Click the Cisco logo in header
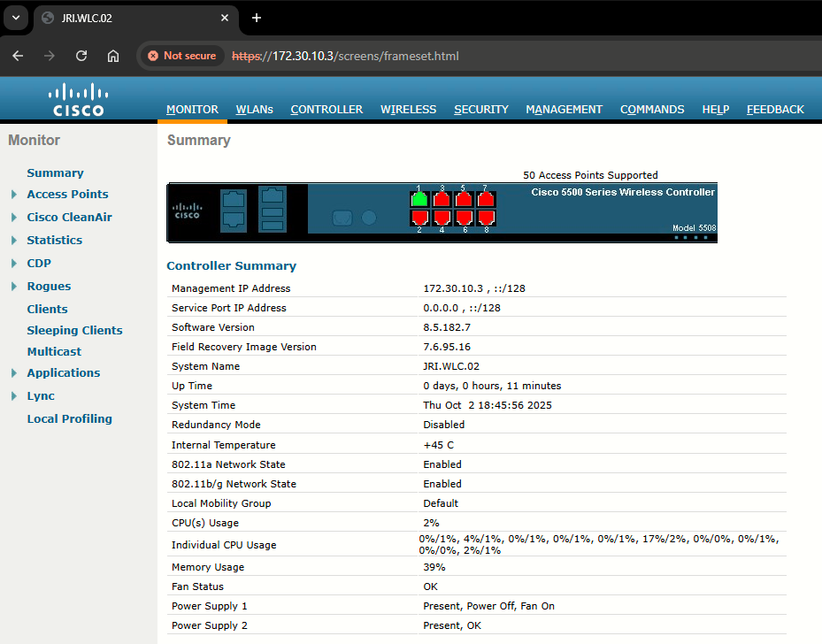Image resolution: width=822 pixels, height=644 pixels. (x=79, y=100)
